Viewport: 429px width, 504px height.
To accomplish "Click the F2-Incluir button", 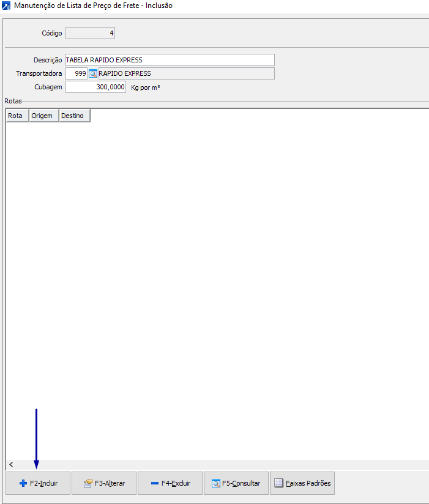I will tap(38, 483).
